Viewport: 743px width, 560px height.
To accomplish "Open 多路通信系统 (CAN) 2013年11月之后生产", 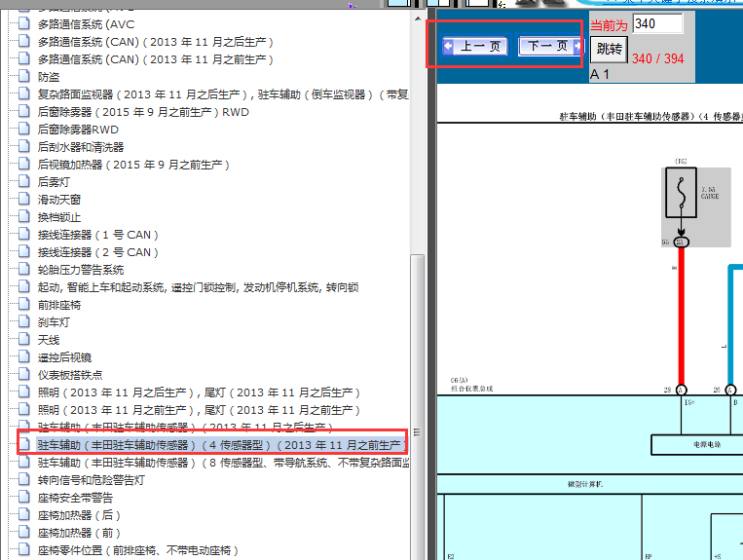I will click(x=156, y=42).
